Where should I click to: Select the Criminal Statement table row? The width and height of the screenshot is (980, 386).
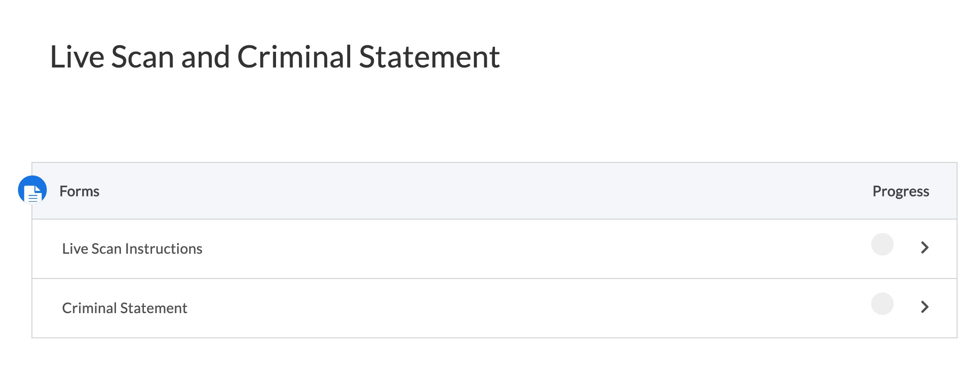point(450,308)
